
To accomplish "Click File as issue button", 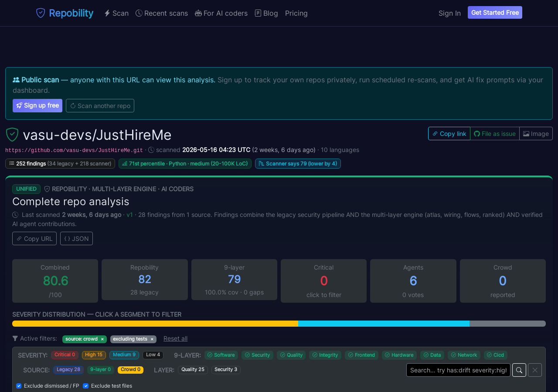I will [x=495, y=134].
